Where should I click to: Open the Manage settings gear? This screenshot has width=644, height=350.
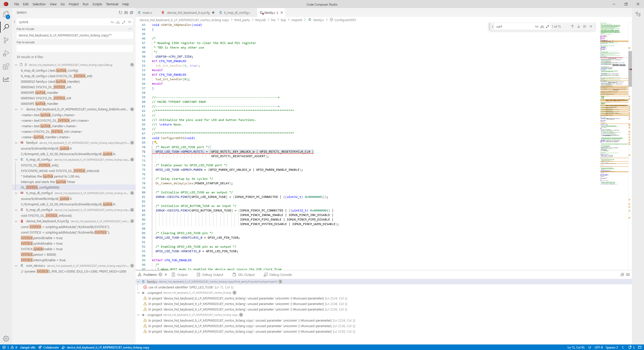click(6, 338)
